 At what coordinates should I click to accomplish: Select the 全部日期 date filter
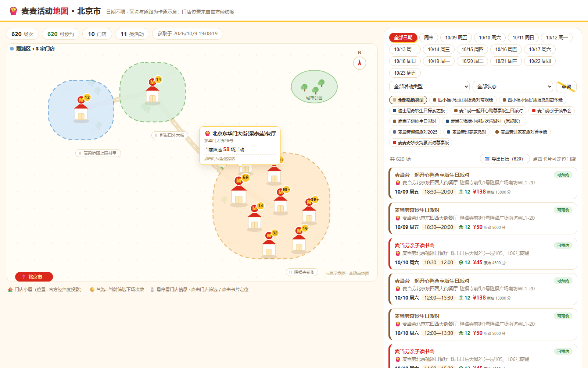tap(403, 38)
